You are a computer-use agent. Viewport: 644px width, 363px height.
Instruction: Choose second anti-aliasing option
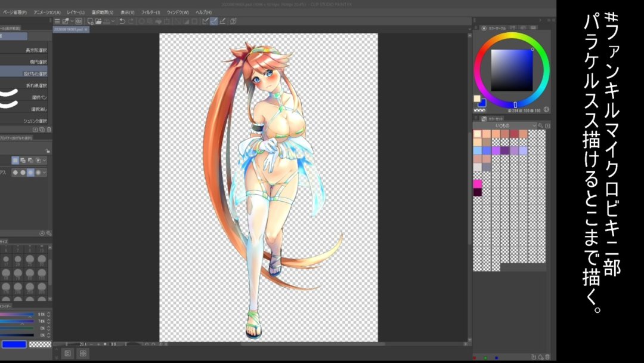tap(23, 173)
